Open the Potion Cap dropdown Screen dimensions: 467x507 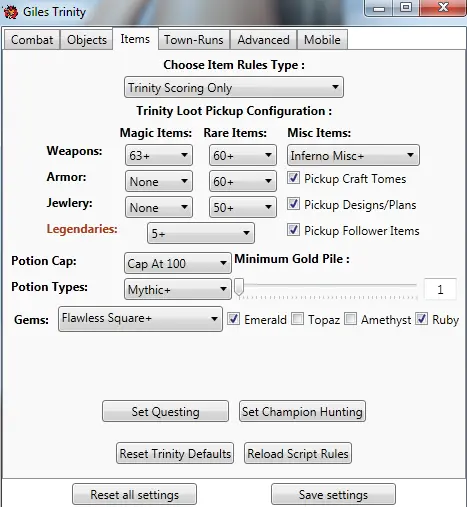tap(178, 263)
